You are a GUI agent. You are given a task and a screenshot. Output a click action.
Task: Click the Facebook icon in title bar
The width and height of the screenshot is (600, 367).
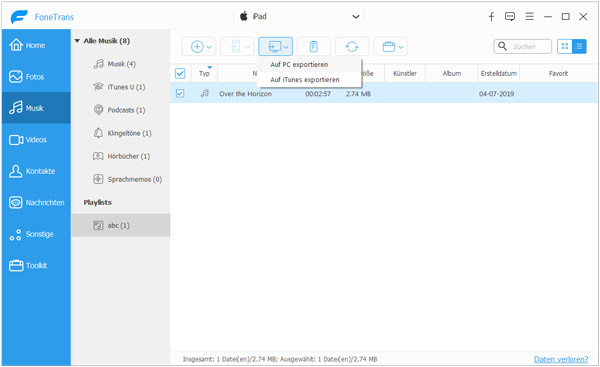(x=491, y=16)
